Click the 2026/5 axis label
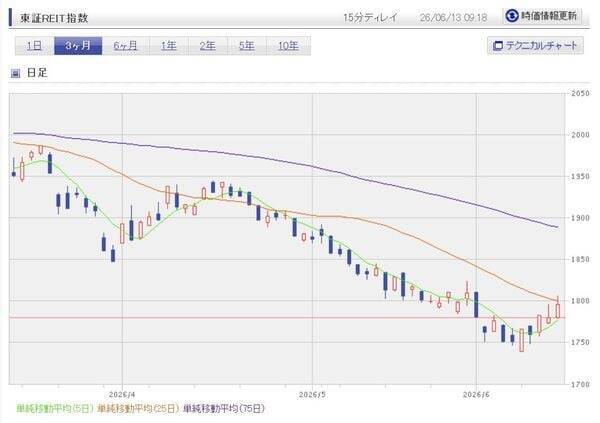Viewport: 600px width, 423px height. click(312, 394)
